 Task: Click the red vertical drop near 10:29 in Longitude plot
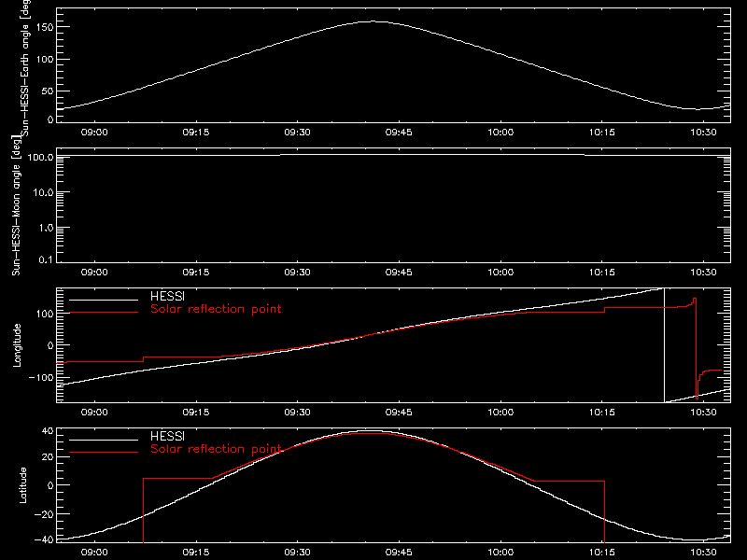(x=697, y=348)
